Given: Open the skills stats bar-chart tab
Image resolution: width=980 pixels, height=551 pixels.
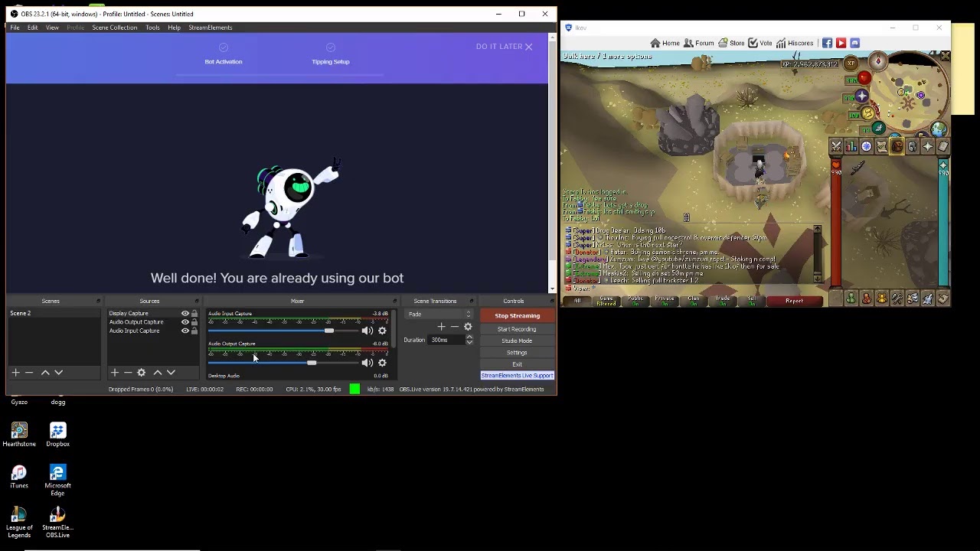Looking at the screenshot, I should (851, 147).
